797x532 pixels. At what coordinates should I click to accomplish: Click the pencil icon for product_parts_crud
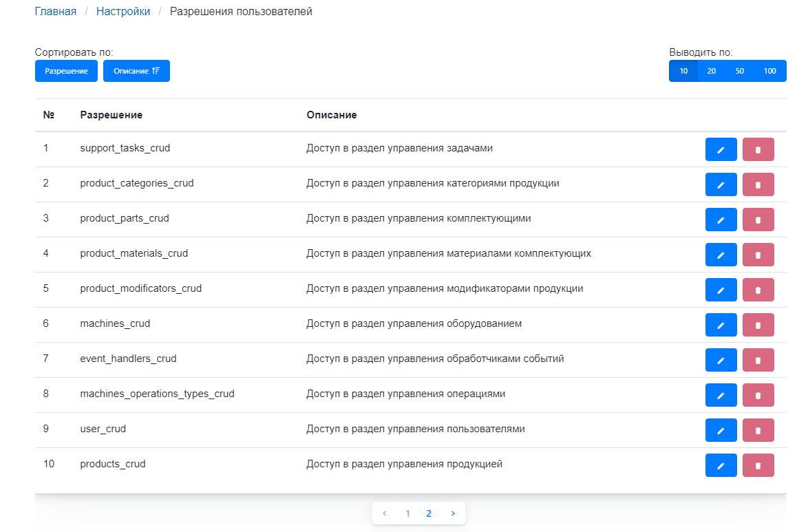tap(721, 220)
